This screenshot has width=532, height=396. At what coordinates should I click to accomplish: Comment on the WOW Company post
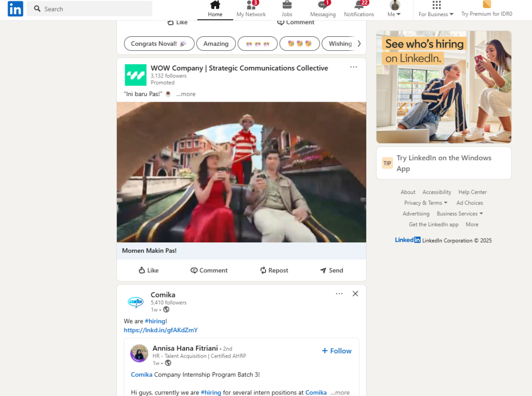click(x=209, y=270)
